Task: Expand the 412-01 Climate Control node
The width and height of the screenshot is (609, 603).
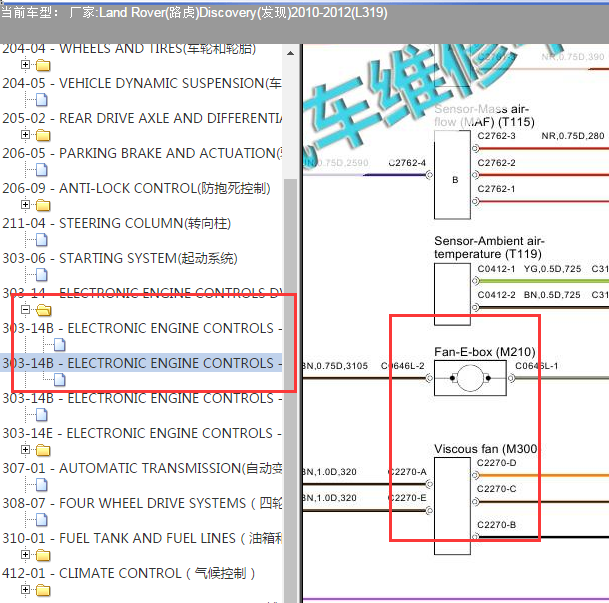Action: (x=25, y=589)
